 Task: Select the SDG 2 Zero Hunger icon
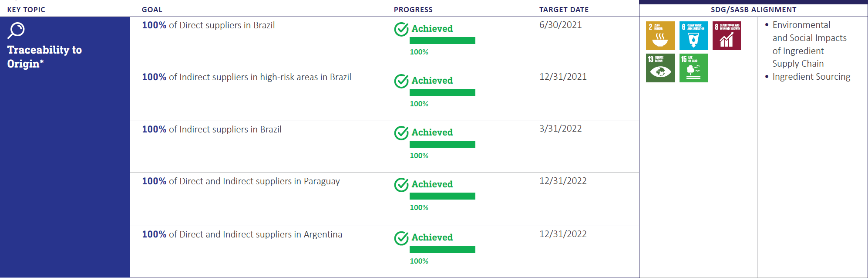click(x=660, y=36)
